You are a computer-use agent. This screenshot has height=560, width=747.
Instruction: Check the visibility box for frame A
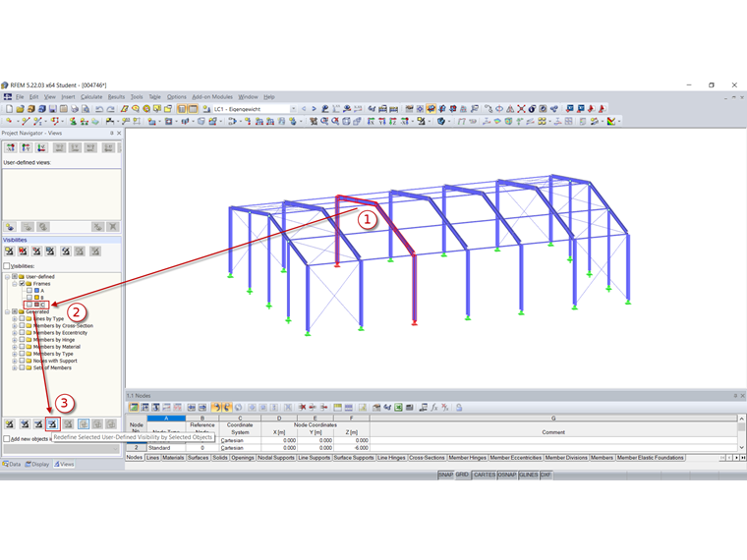tap(29, 291)
